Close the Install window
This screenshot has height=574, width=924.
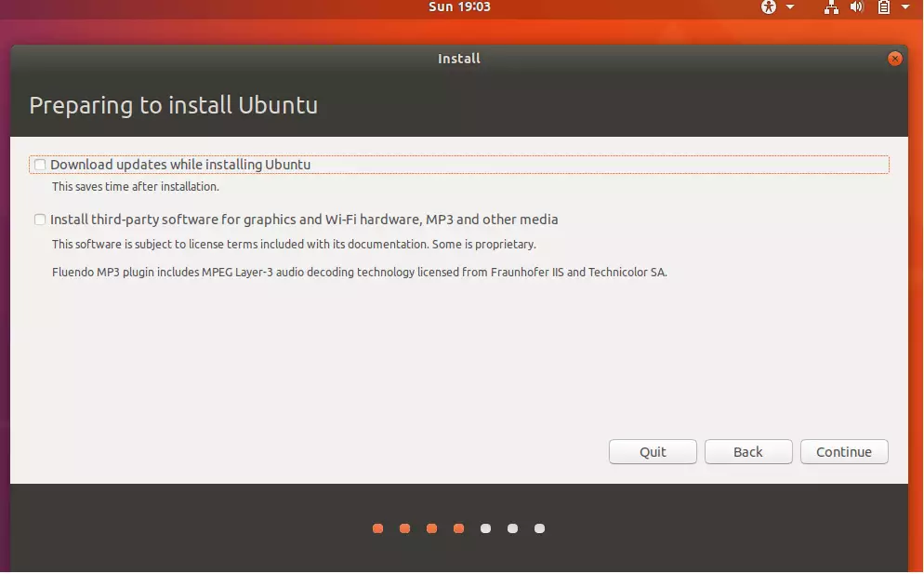(894, 59)
